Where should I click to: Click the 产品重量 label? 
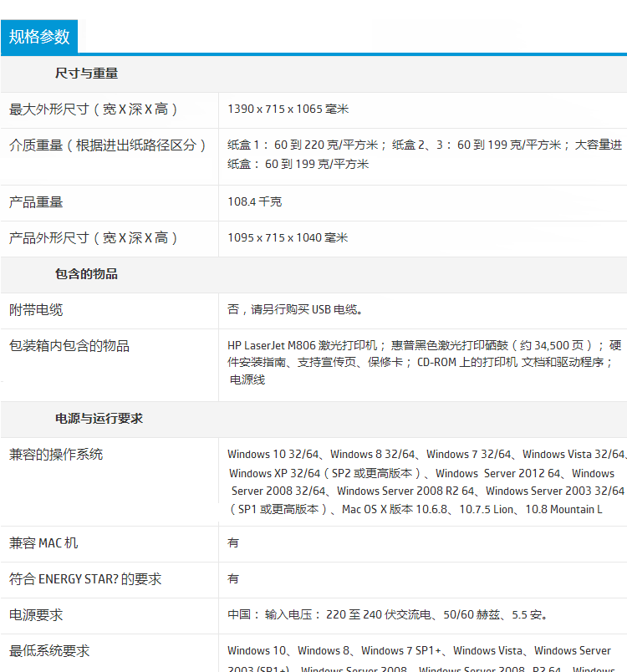(x=36, y=202)
